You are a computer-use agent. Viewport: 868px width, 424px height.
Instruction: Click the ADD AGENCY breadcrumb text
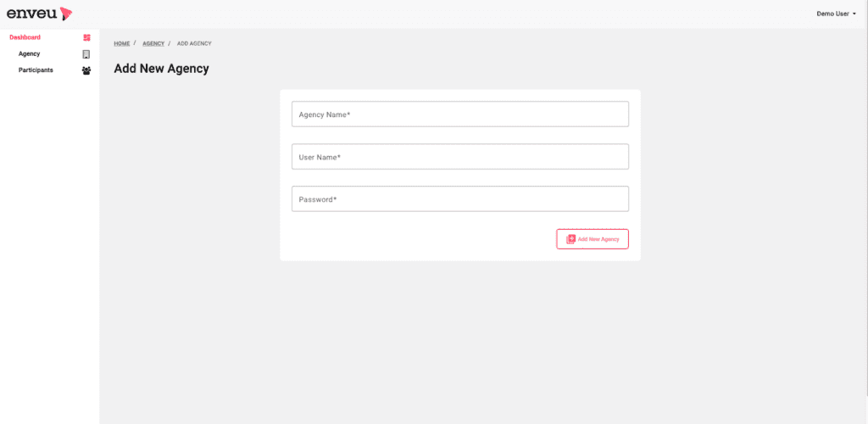tap(194, 43)
